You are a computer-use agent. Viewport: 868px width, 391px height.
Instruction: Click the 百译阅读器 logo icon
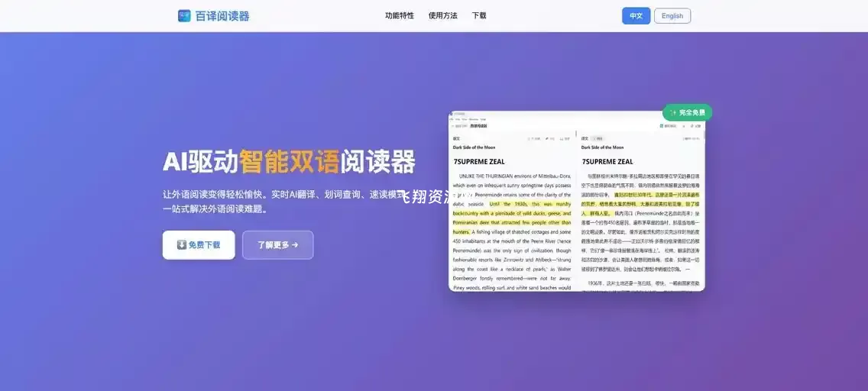point(184,15)
